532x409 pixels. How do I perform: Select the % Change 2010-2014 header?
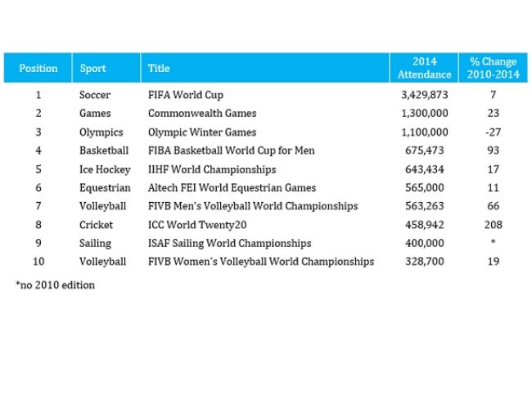pyautogui.click(x=493, y=69)
